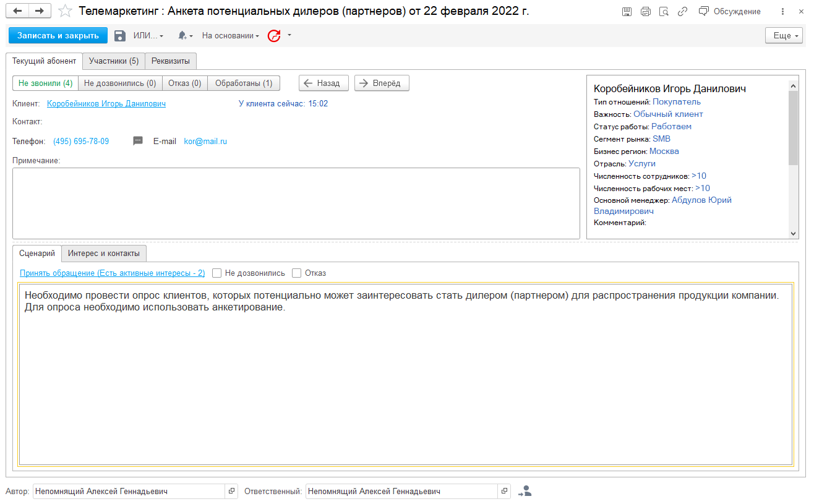This screenshot has width=814, height=504.
Task: Open the Responsible field selection icon
Action: pos(505,491)
